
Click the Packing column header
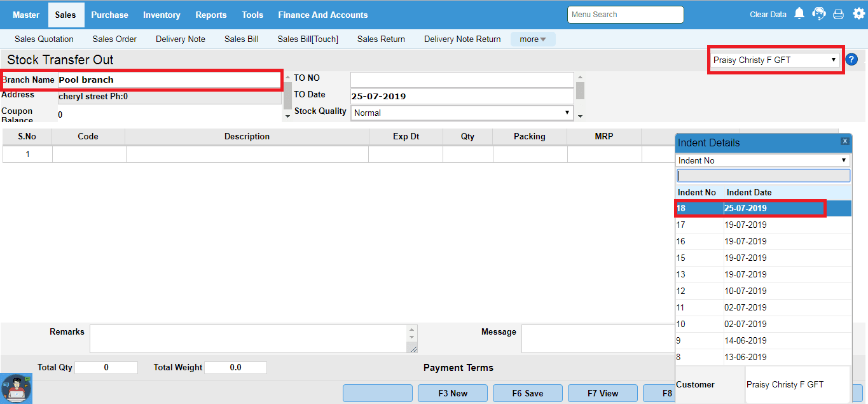530,137
